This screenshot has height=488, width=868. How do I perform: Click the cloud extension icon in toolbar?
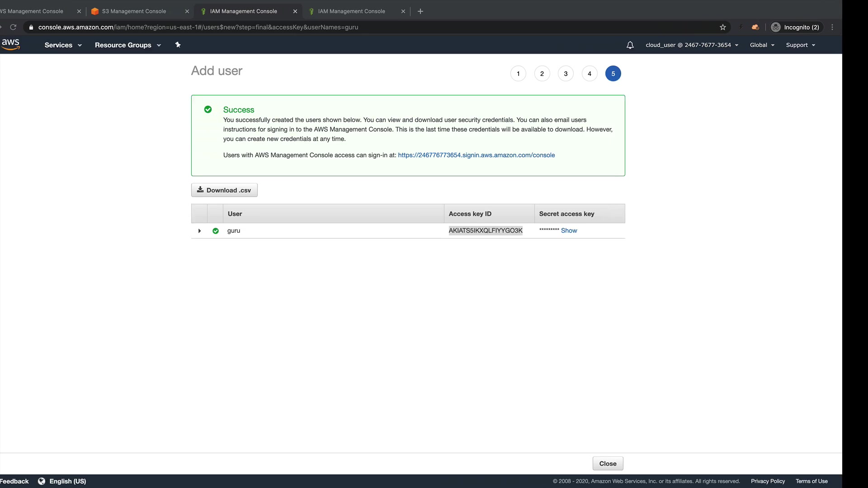755,27
